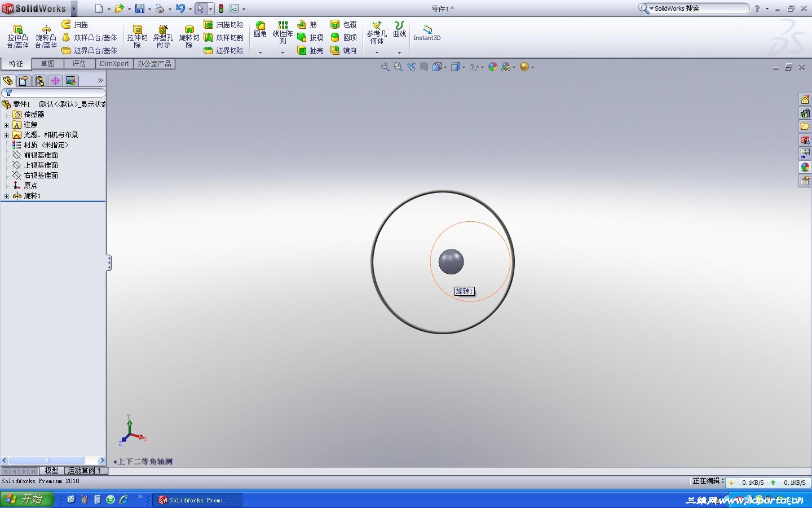Click the 拉伸切除 extruded cut tool
The width and height of the screenshot is (812, 508).
point(137,36)
